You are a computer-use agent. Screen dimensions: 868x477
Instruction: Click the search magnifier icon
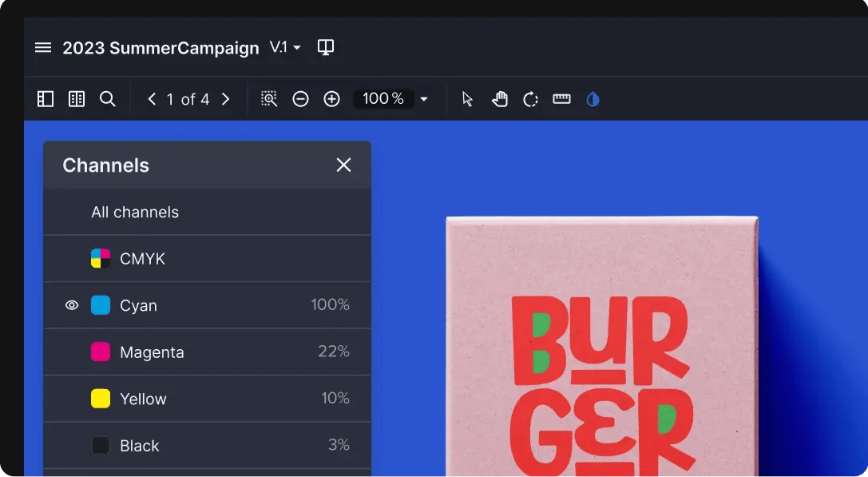pos(108,99)
